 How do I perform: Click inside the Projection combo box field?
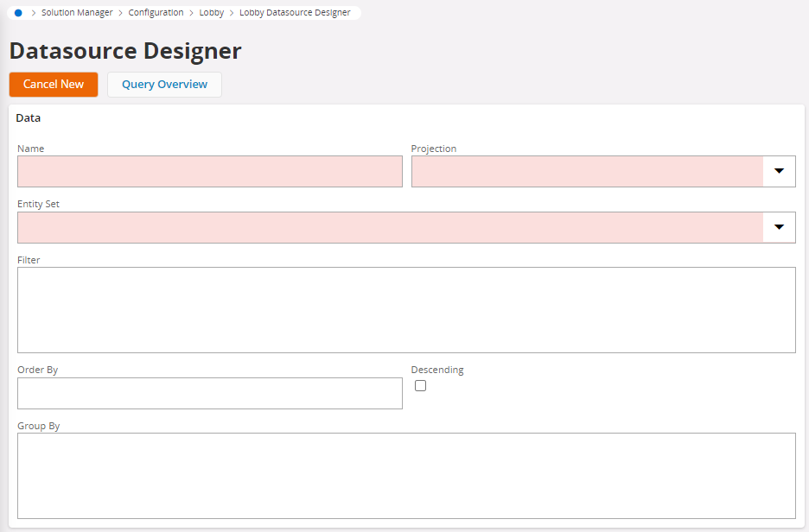[x=587, y=171]
